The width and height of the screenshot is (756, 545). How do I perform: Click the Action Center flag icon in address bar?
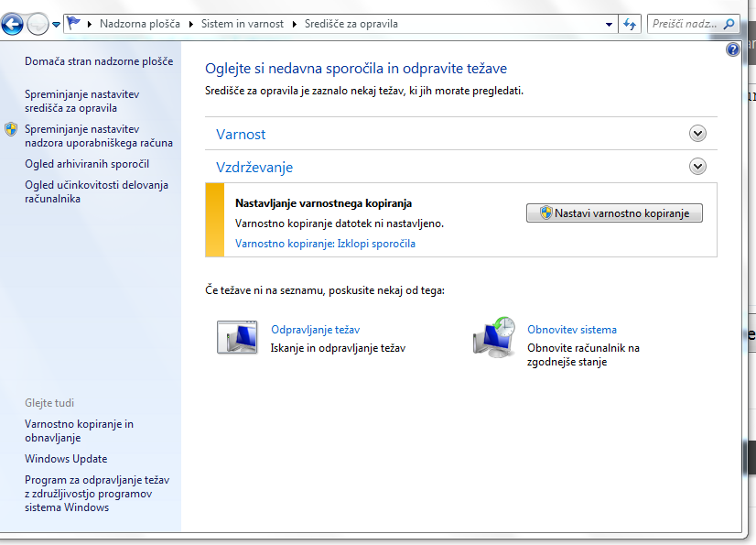click(75, 24)
